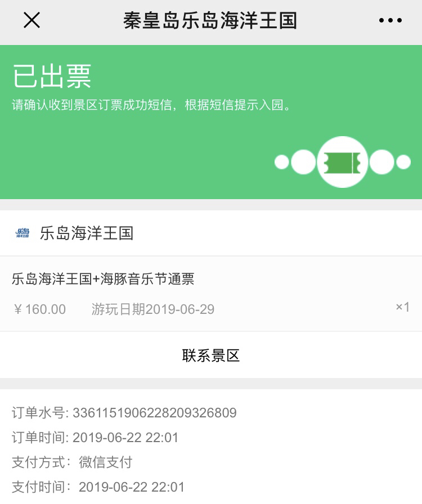Tap the SMS confirmation notice 请确认收到景区订票成功短信
This screenshot has width=422, height=504.
click(151, 105)
